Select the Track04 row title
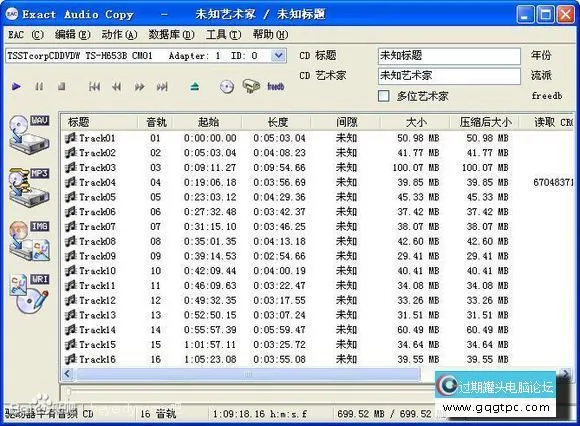Image resolution: width=580 pixels, height=426 pixels. click(x=97, y=182)
